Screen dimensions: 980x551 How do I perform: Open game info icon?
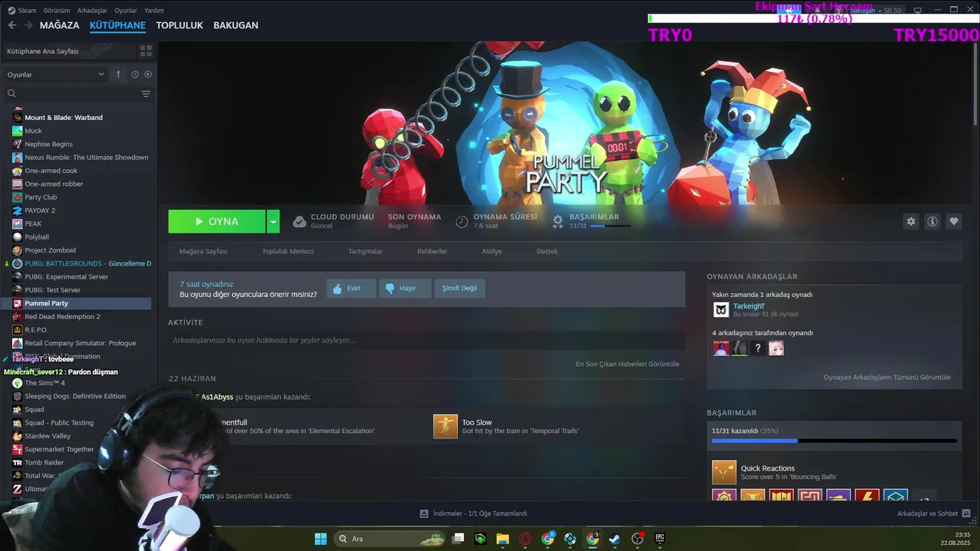tap(933, 221)
